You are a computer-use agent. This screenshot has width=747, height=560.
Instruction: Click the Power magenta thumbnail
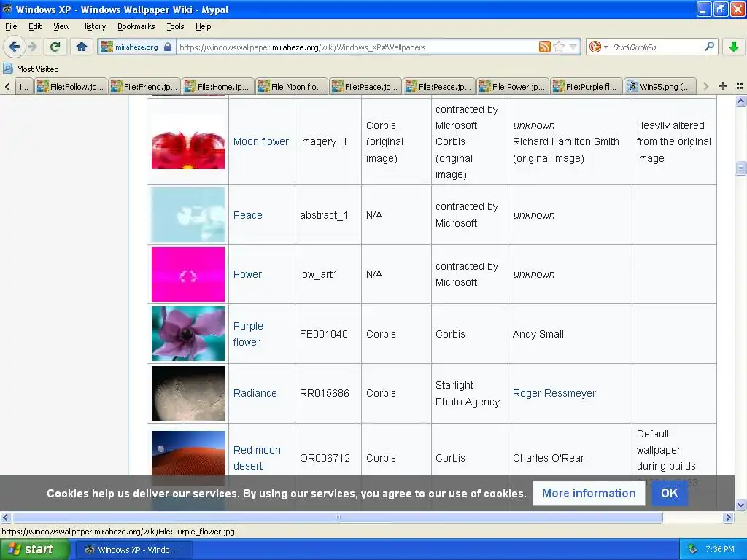188,274
